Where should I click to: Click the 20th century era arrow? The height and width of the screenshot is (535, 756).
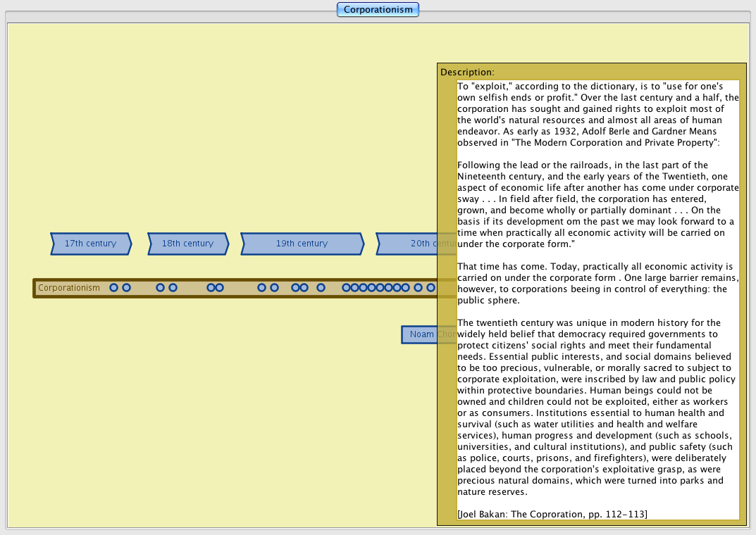(417, 244)
